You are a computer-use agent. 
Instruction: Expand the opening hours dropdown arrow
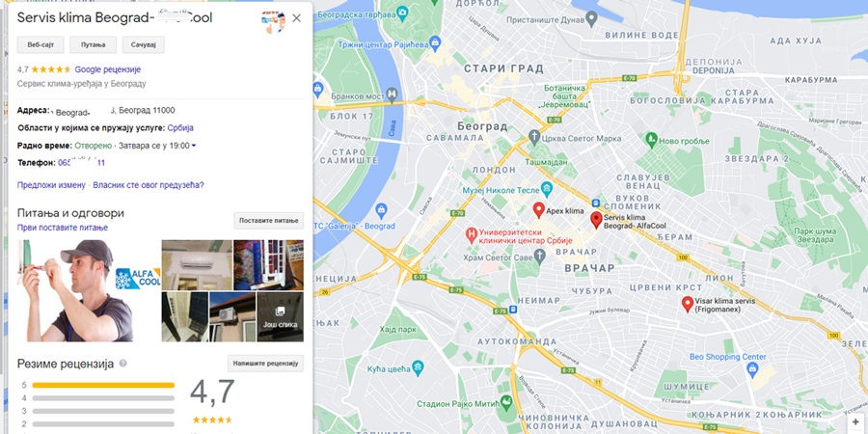click(x=193, y=147)
